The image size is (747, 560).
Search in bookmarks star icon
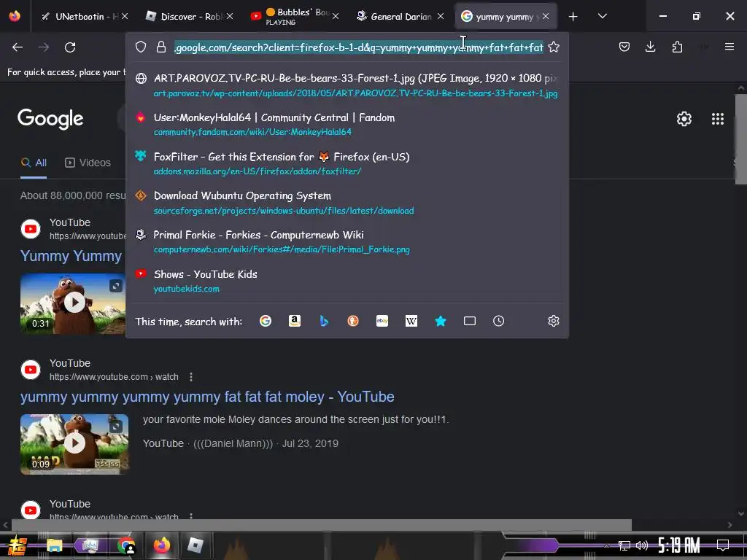coord(441,321)
